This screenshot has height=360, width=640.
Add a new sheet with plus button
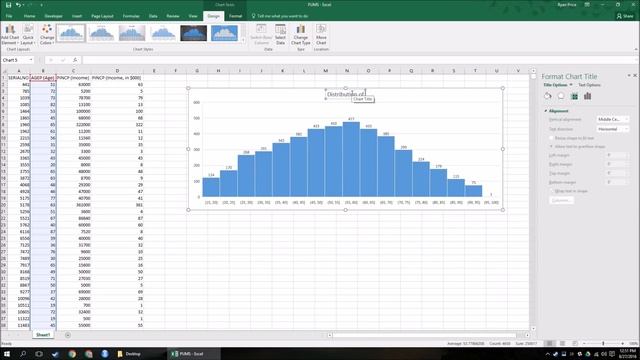pyautogui.click(x=68, y=335)
